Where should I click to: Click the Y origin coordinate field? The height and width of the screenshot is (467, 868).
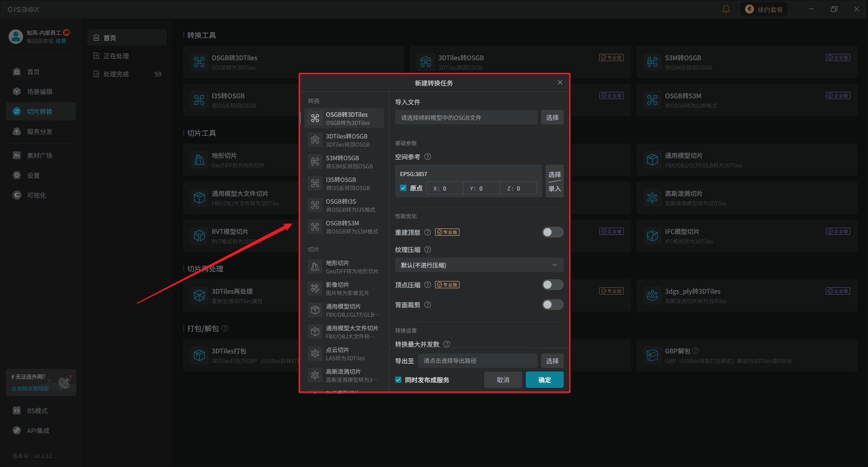481,188
